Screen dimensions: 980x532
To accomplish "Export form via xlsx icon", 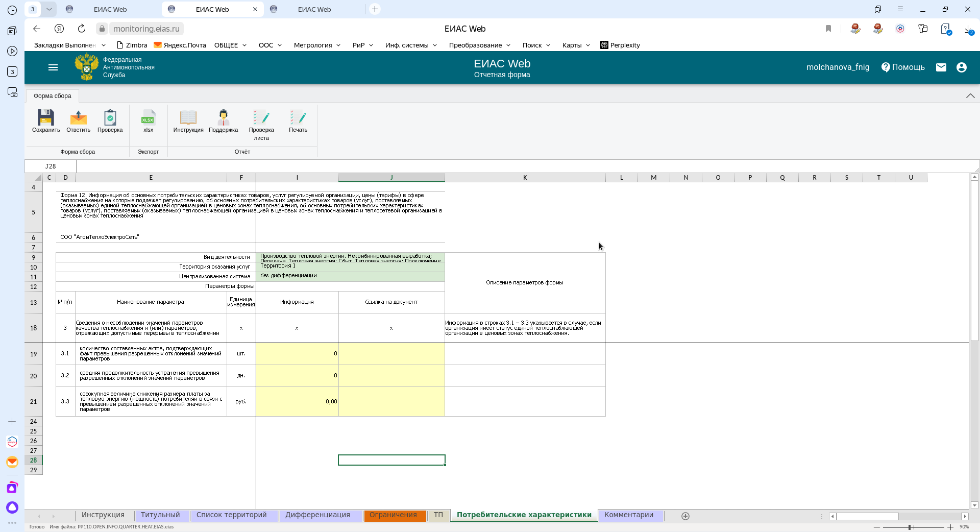I will pos(148,118).
